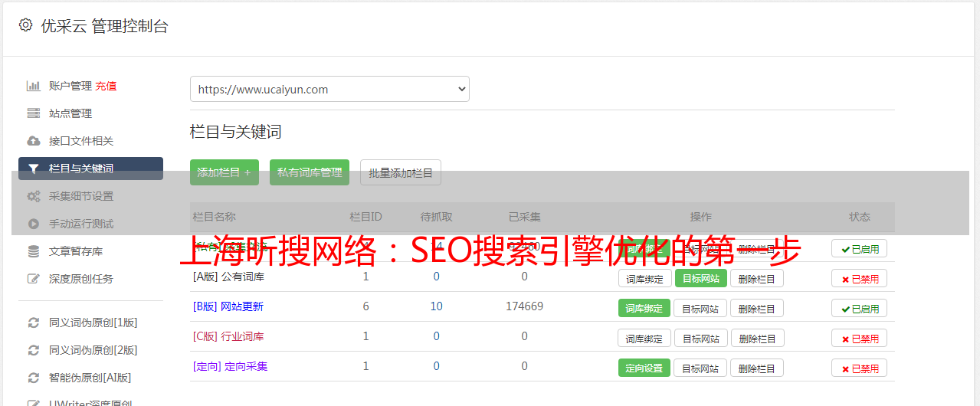Toggle 已启用 status in the first table row
The image size is (980, 406).
tap(859, 248)
